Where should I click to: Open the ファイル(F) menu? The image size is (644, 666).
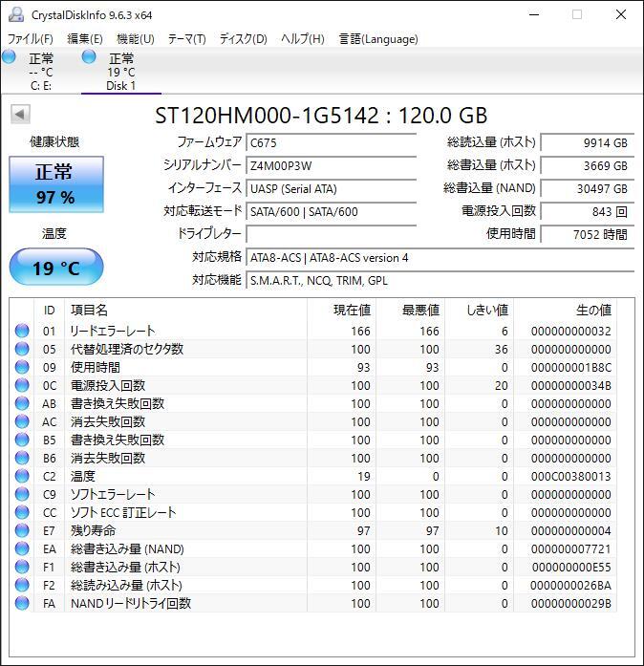[x=31, y=39]
